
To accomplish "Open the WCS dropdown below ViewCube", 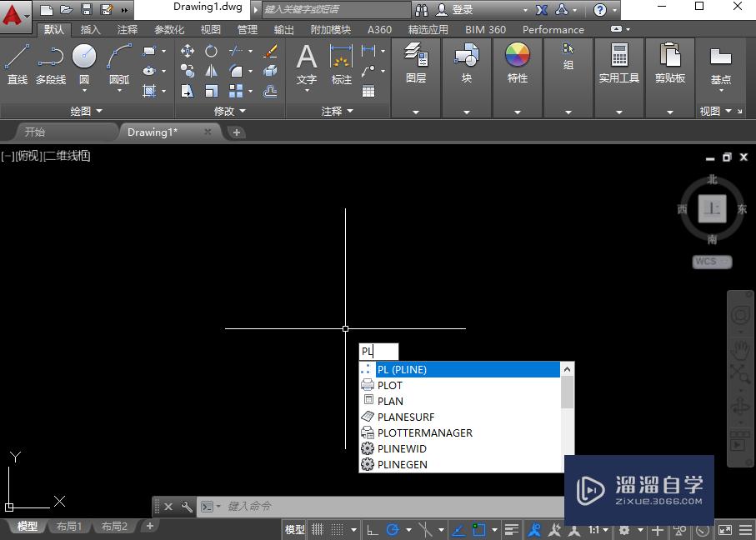I will (x=710, y=261).
